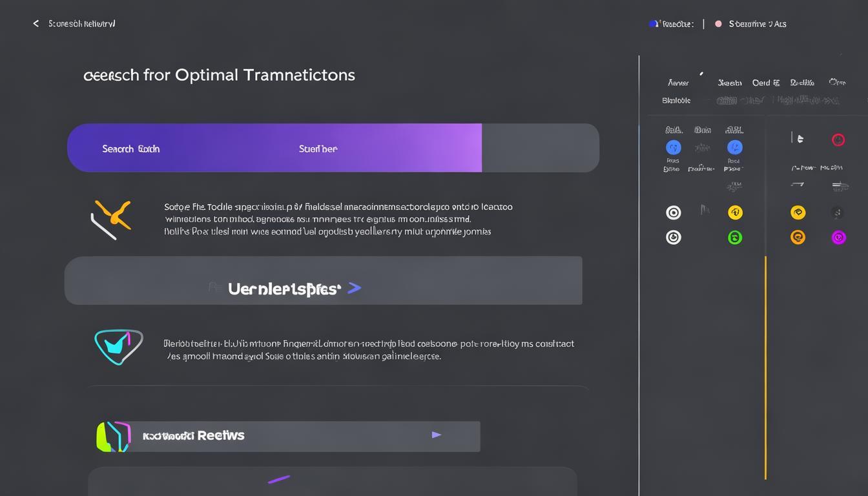Click the gray end of the search bar
This screenshot has height=496, width=868.
(540, 148)
